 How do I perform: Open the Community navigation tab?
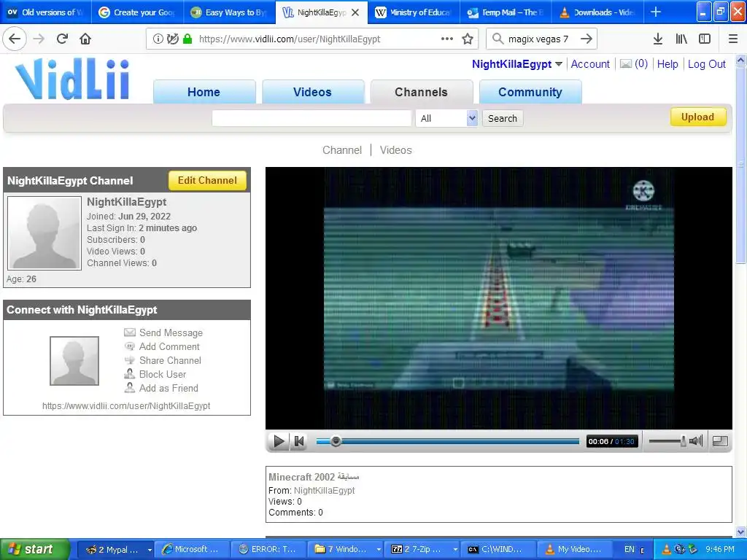coord(530,92)
